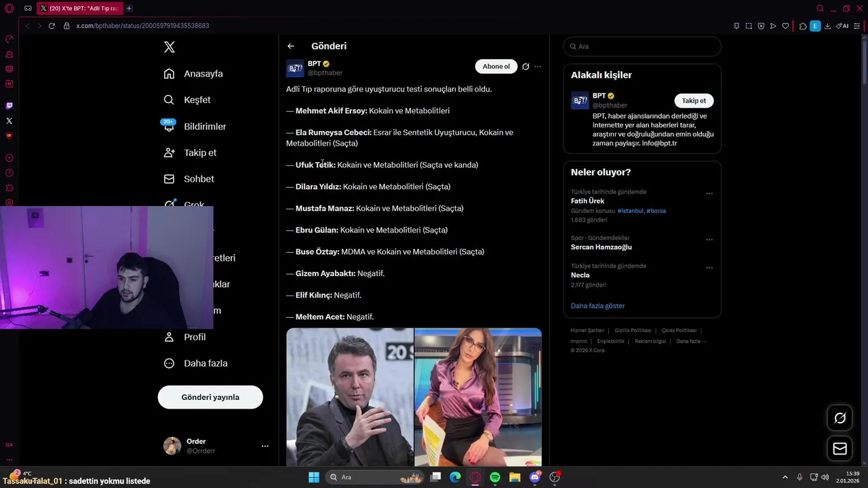Click URL in address bar
The image size is (868, 488).
coord(142,26)
